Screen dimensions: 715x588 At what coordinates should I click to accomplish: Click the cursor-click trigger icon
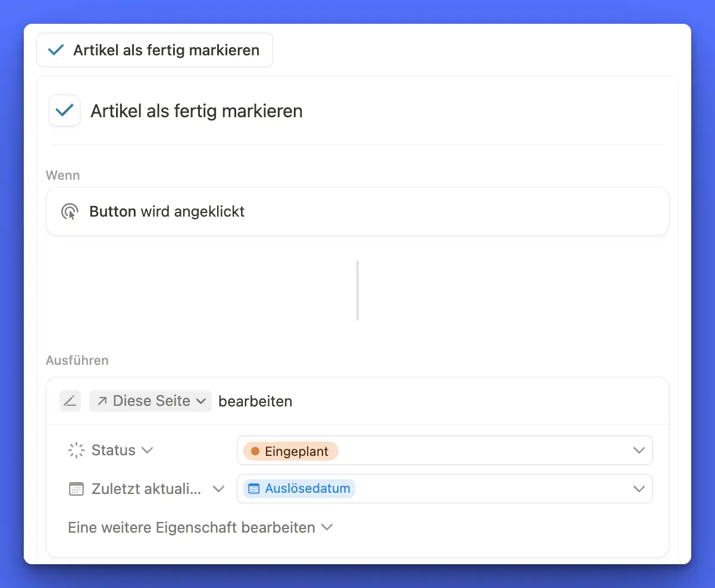point(70,212)
